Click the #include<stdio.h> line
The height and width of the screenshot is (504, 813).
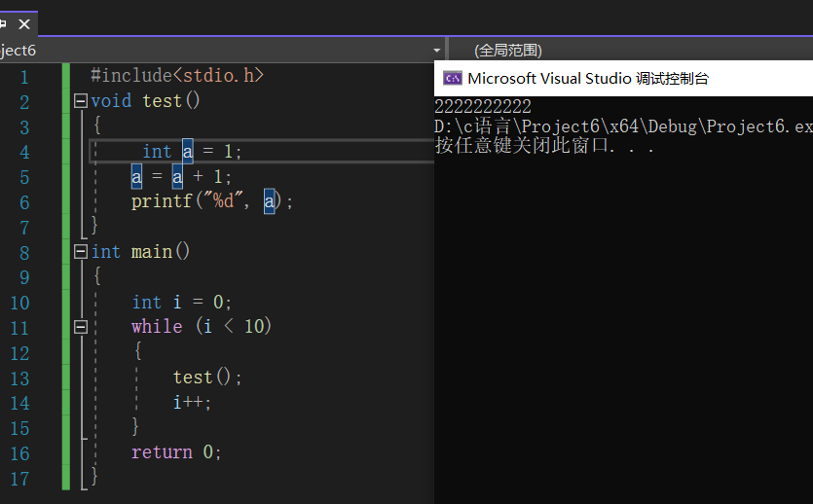177,76
